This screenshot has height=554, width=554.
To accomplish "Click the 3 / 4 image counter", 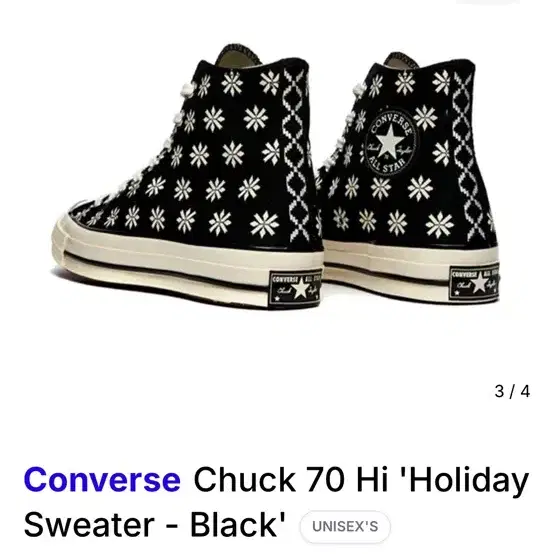I will coord(512,391).
